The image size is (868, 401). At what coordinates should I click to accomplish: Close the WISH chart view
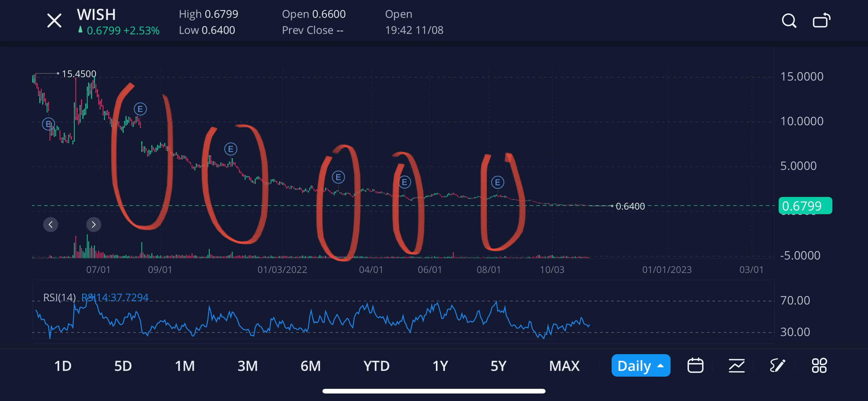click(54, 21)
